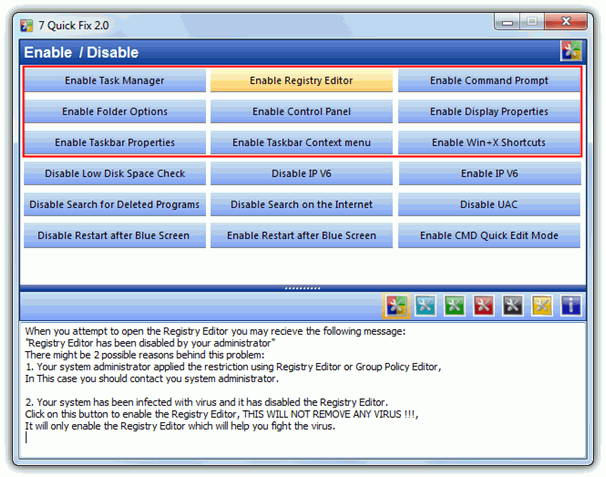The height and width of the screenshot is (477, 606).
Task: Select the yellow tools category icon
Action: click(541, 306)
